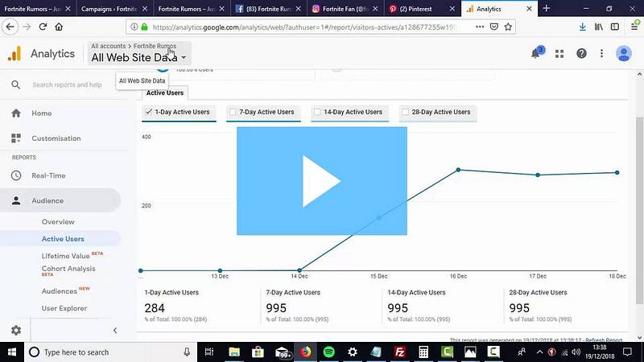
Task: Close the Pinterest browser tab
Action: coord(452,8)
